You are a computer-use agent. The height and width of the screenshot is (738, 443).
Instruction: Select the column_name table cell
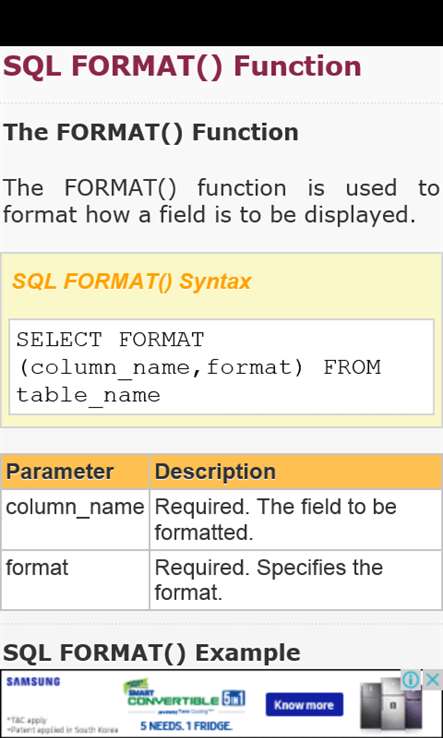(75, 519)
